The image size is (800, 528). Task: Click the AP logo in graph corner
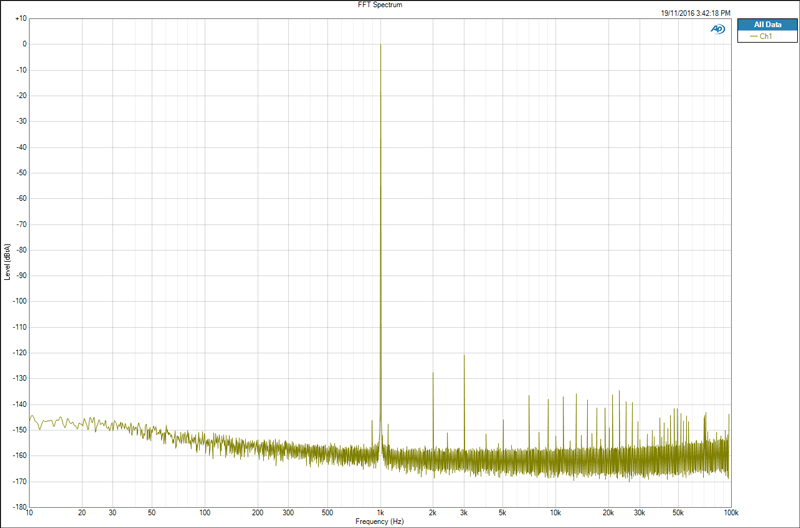point(717,29)
